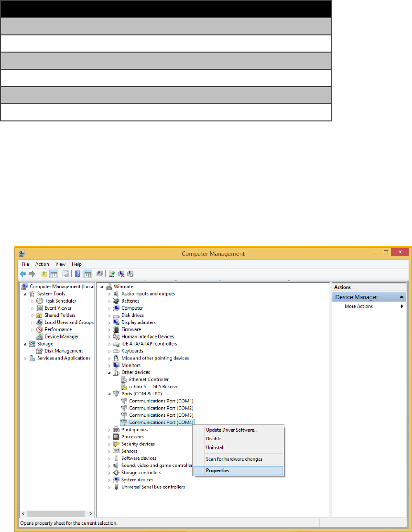Click Update Driver Software toolbar icon
Viewport: 412px width, 532px height.
112,274
